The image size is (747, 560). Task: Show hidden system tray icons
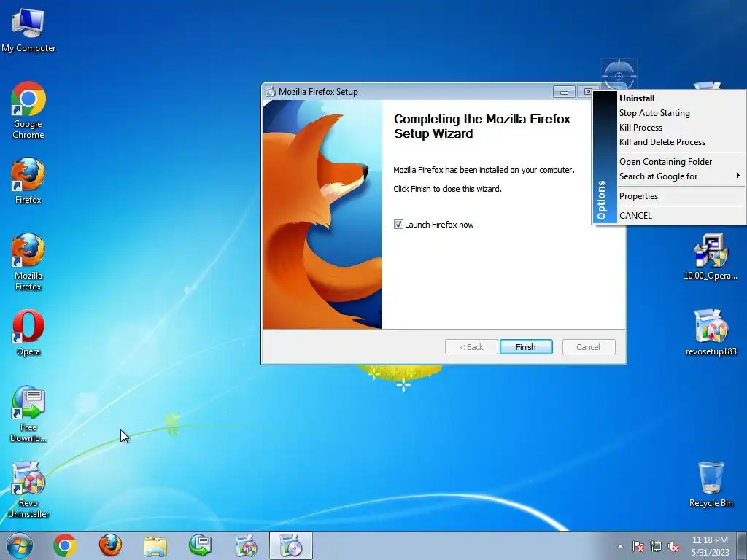pos(620,546)
